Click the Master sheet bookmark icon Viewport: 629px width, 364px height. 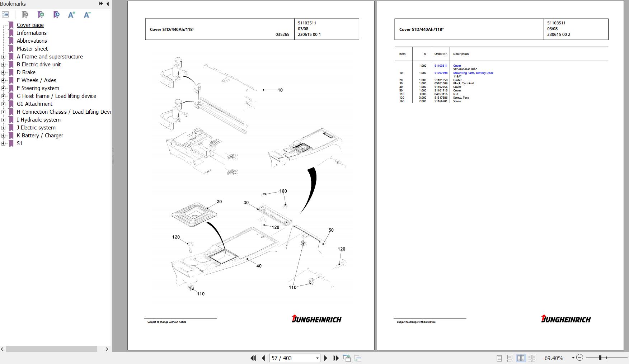(11, 49)
